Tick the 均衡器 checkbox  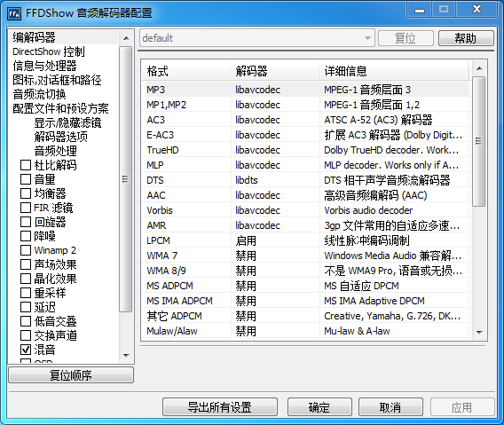click(26, 193)
